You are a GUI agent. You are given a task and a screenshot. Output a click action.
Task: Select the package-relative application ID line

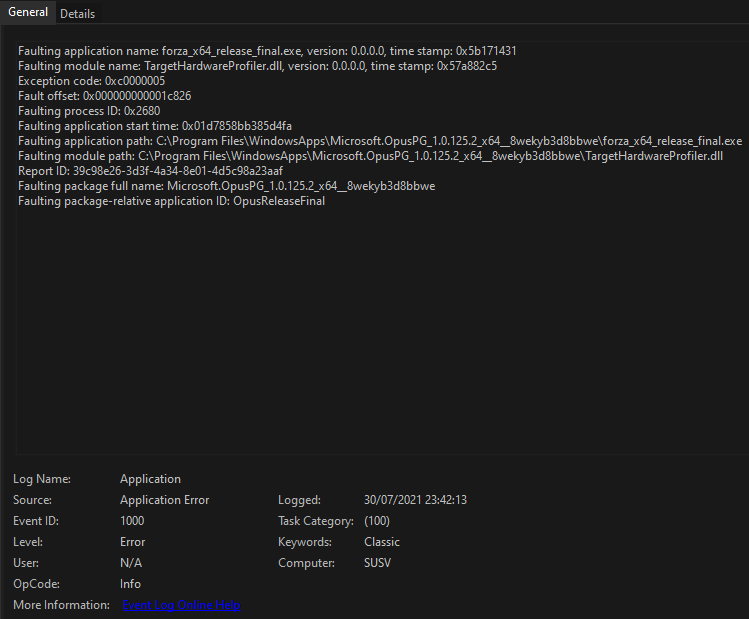pyautogui.click(x=171, y=201)
